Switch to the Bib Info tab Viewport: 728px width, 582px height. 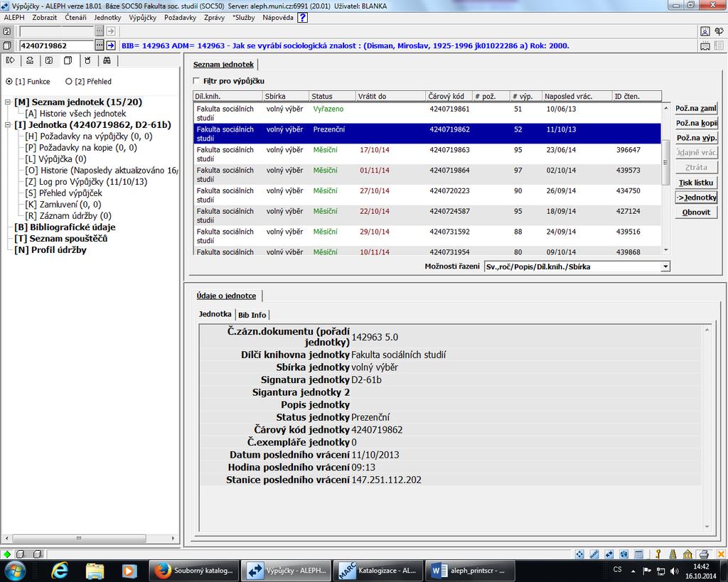tap(252, 315)
